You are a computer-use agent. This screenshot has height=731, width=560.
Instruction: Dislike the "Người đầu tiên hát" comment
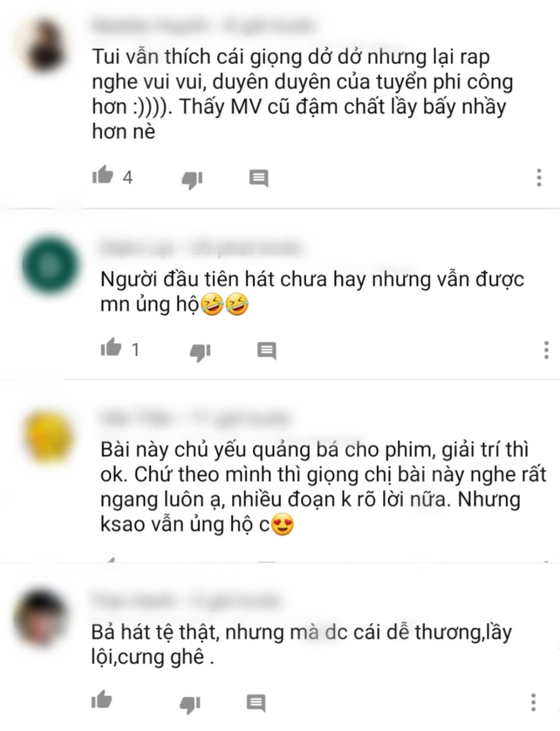point(200,351)
